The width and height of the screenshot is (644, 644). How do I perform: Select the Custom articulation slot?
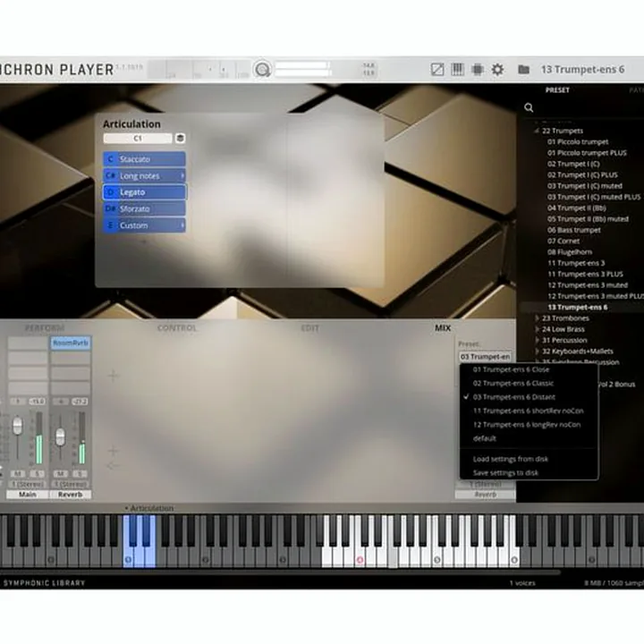(144, 225)
